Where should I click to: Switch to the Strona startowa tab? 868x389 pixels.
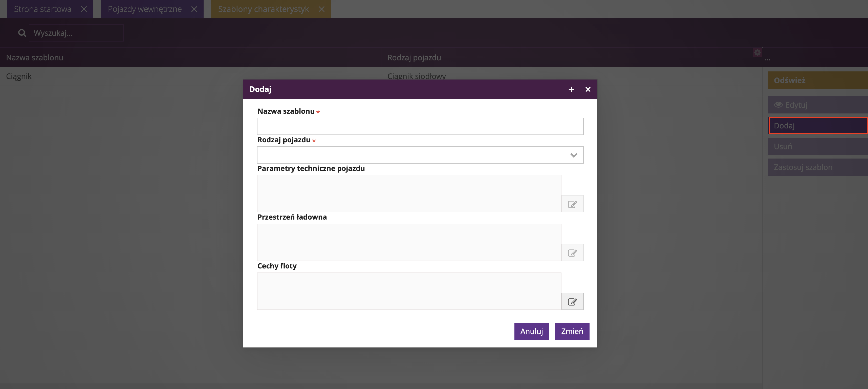coord(43,9)
